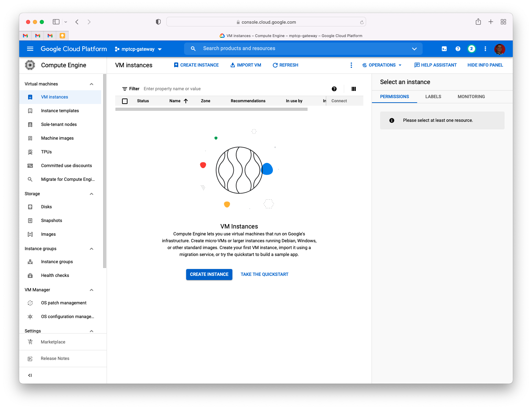532x409 pixels.
Task: Open Committed use discounts
Action: coord(60,166)
